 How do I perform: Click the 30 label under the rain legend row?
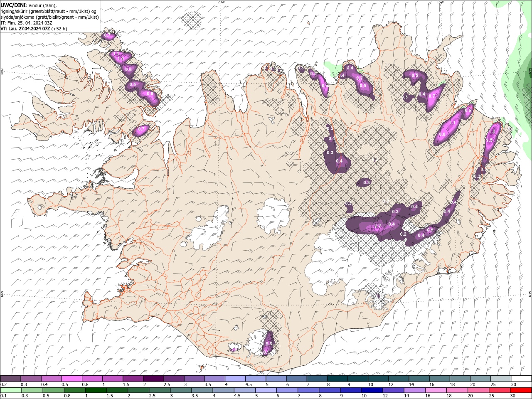click(512, 396)
